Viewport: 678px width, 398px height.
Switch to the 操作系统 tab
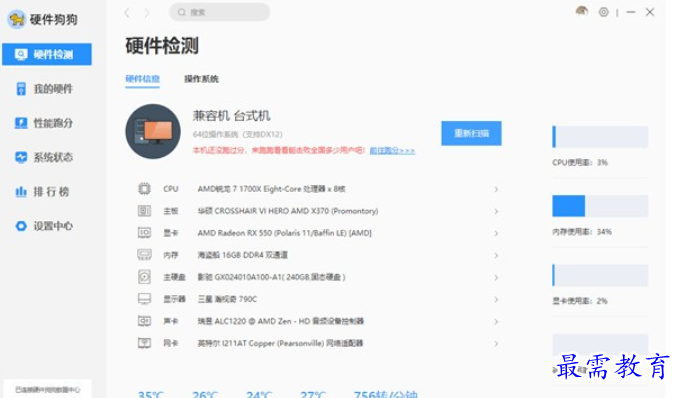[201, 79]
